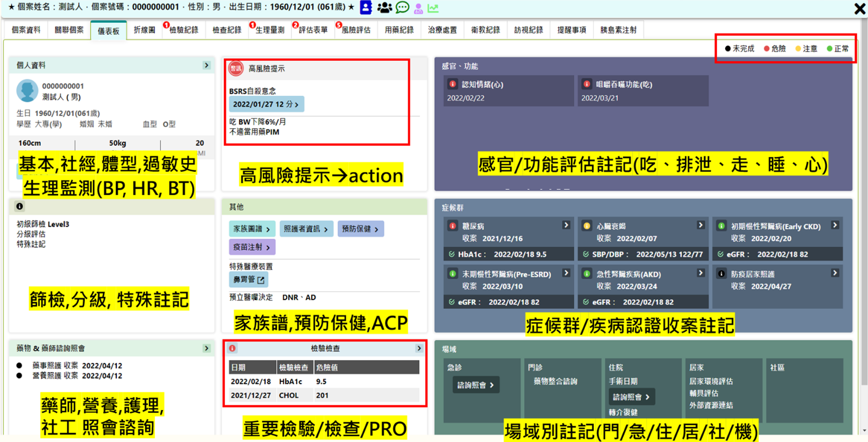Open the 預防保健 button
Screen dimensions: 868x442
(360, 229)
